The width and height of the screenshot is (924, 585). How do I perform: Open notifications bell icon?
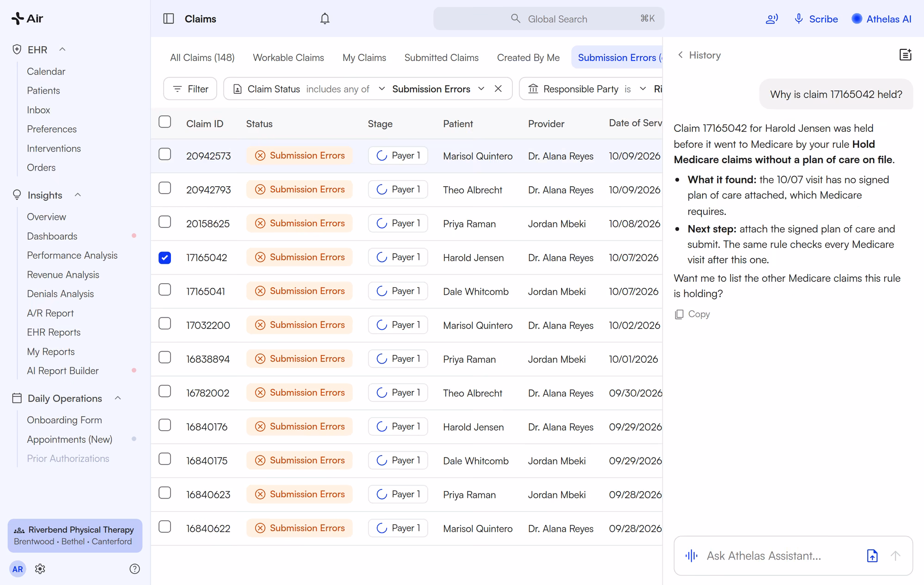point(325,18)
